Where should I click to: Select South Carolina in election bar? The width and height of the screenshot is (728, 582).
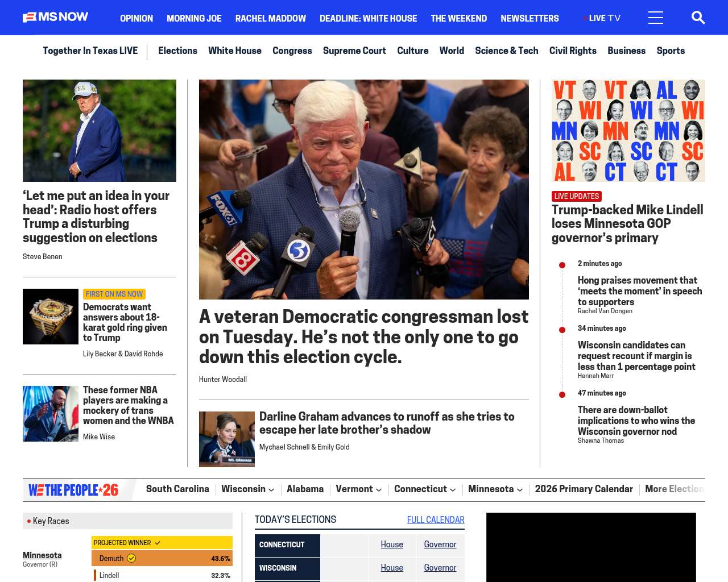click(x=177, y=489)
